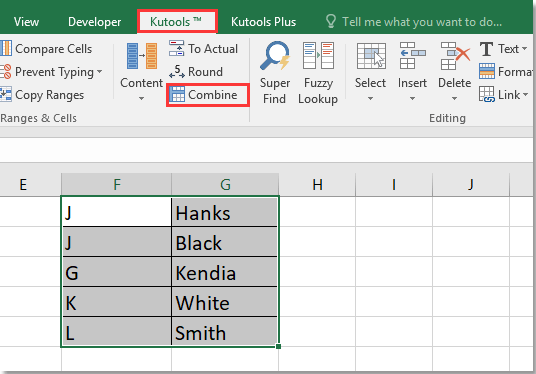Click the Text T icon
The width and height of the screenshot is (536, 374).
point(486,49)
